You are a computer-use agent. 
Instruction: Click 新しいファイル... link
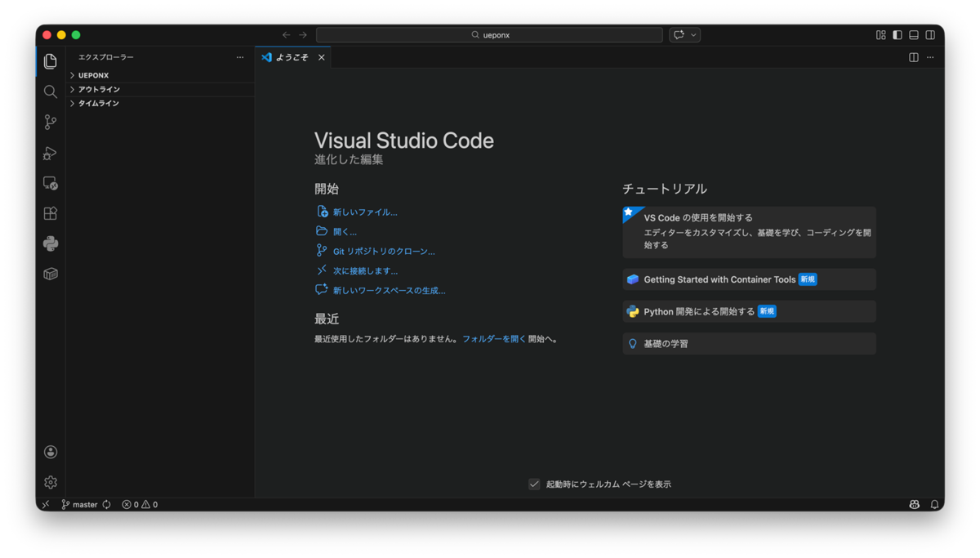click(x=365, y=212)
